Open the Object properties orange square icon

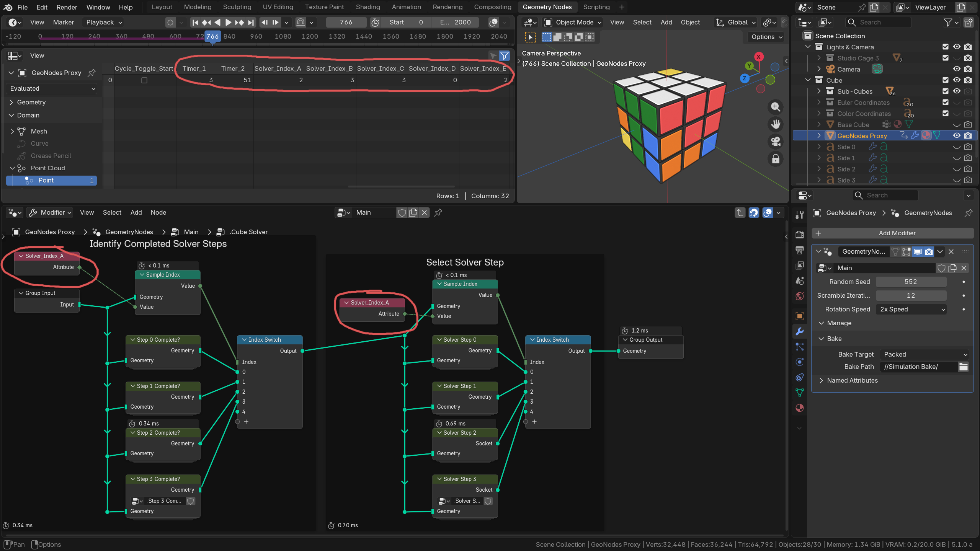click(x=799, y=316)
